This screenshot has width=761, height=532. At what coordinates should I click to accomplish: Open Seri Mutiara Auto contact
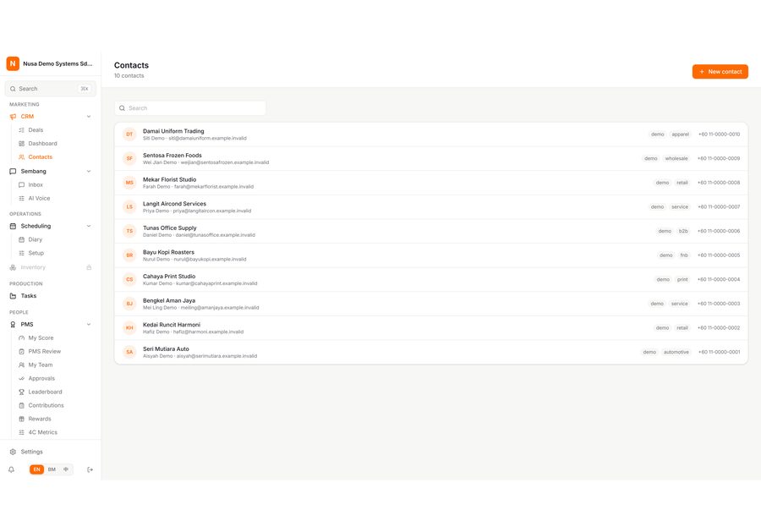431,353
